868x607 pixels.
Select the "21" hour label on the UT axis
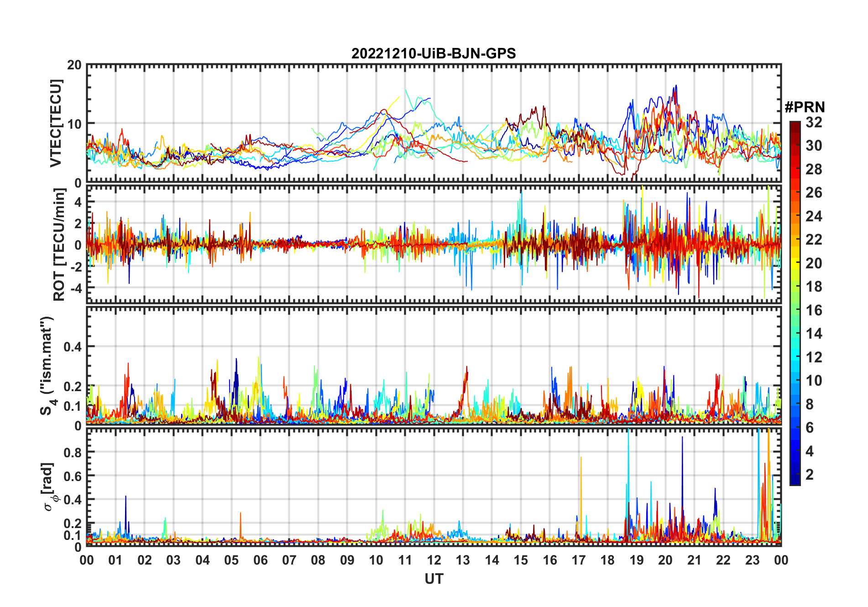click(694, 560)
